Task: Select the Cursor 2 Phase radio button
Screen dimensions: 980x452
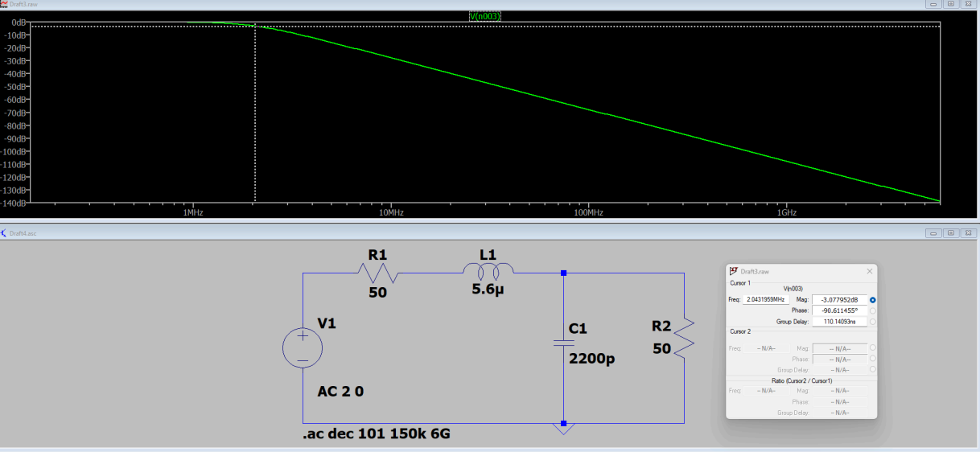Action: [873, 360]
